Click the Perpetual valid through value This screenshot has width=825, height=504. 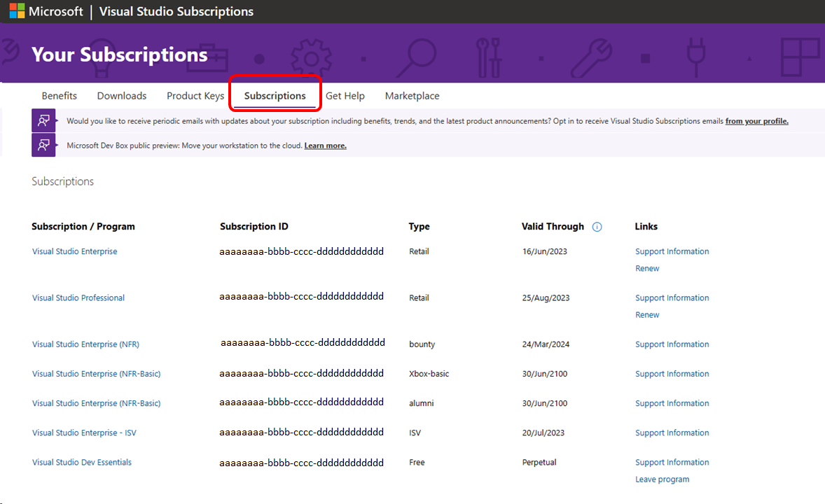point(539,462)
